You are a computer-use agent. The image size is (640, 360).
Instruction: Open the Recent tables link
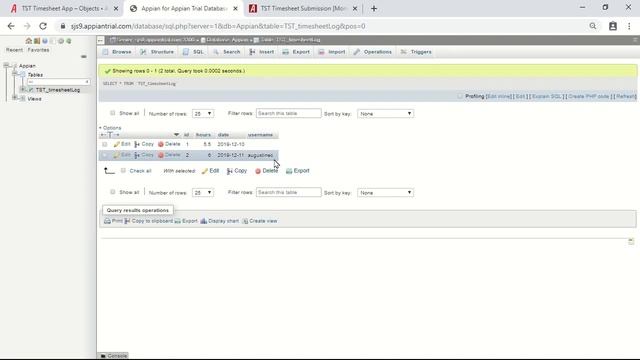pos(14,50)
